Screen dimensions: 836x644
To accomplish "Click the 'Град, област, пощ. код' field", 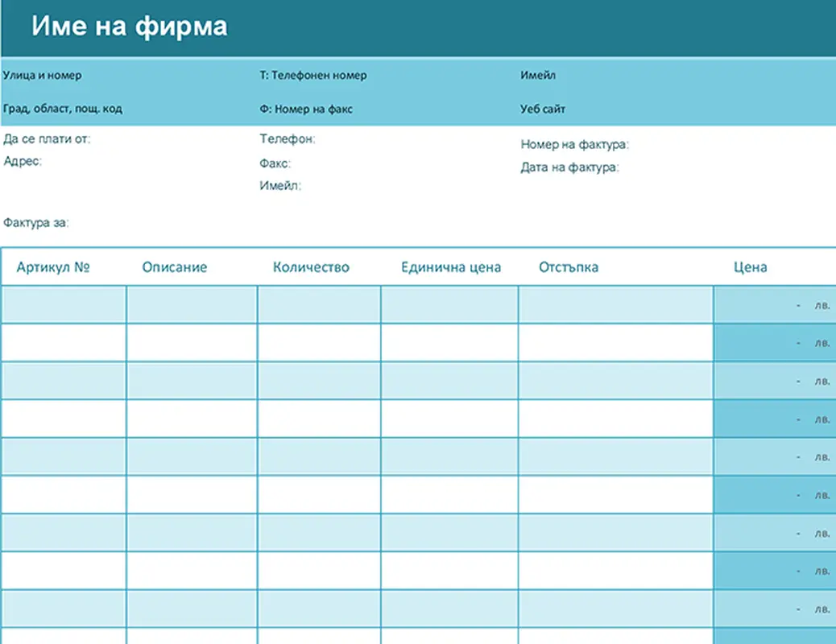I will tap(63, 109).
